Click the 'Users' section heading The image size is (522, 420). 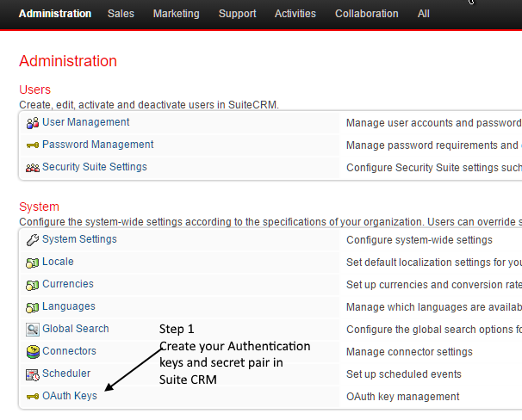click(34, 90)
